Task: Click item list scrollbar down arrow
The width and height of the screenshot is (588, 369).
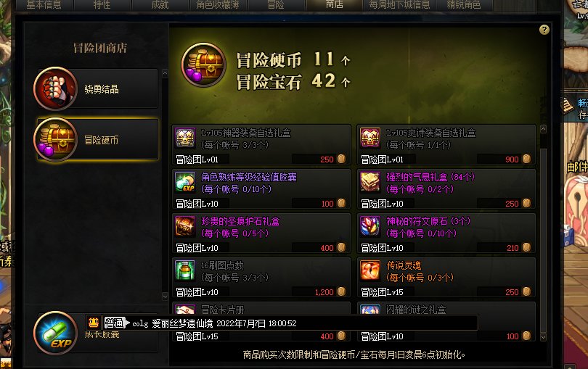Action: tap(544, 337)
